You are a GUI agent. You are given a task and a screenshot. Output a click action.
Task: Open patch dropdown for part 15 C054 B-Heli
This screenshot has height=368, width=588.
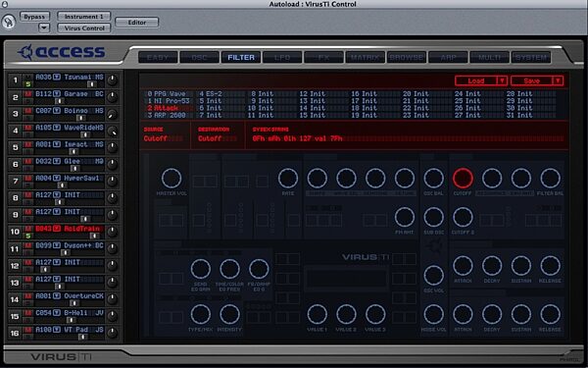(57, 313)
